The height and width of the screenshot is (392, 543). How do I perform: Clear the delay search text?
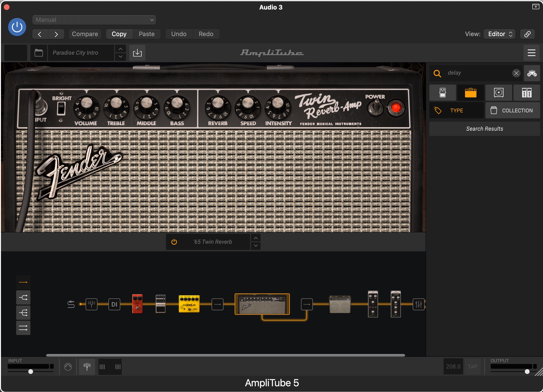pos(516,73)
